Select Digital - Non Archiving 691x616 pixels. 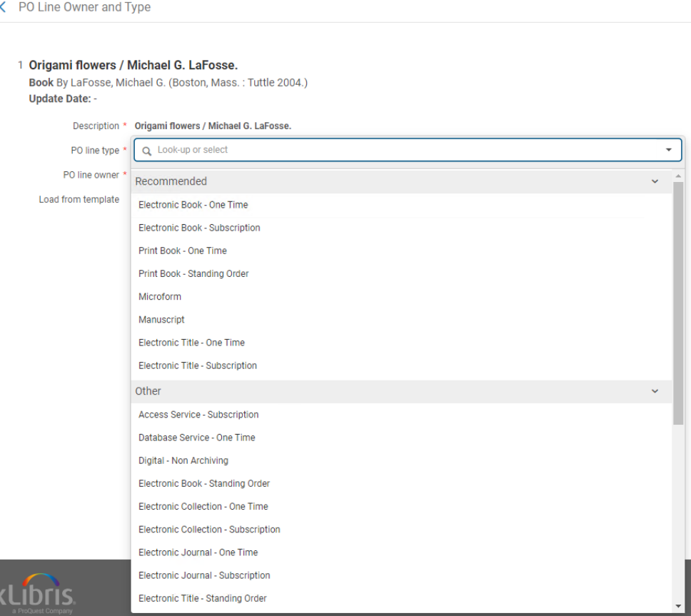point(401,460)
